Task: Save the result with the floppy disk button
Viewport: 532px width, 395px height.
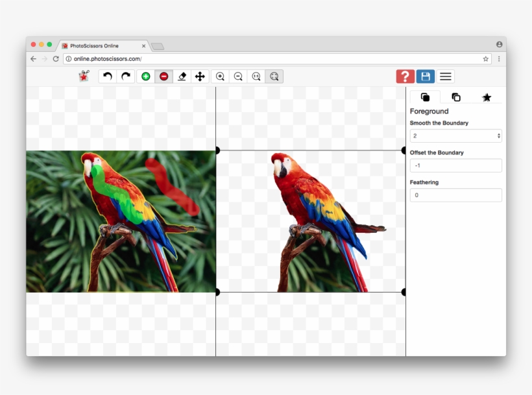Action: [x=426, y=77]
